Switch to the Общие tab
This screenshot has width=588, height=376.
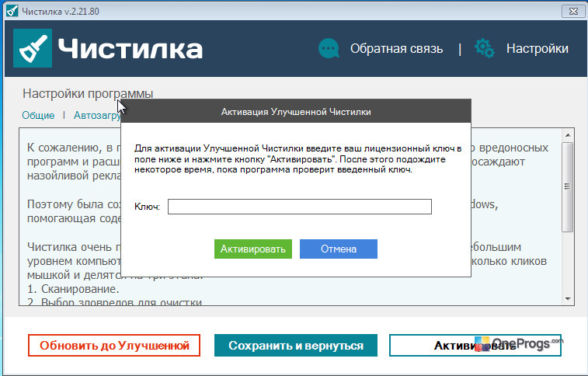38,115
